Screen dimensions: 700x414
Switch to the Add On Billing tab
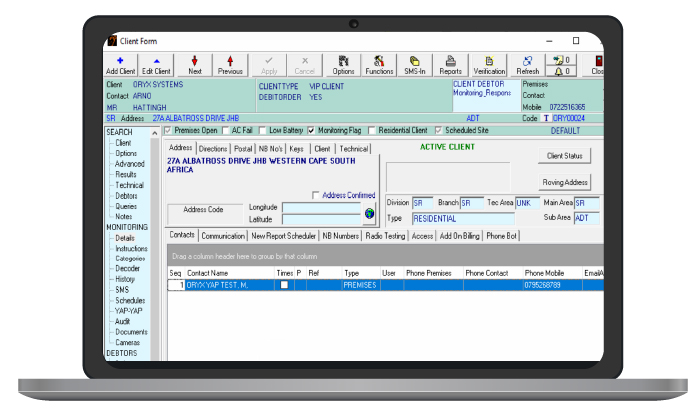point(459,236)
